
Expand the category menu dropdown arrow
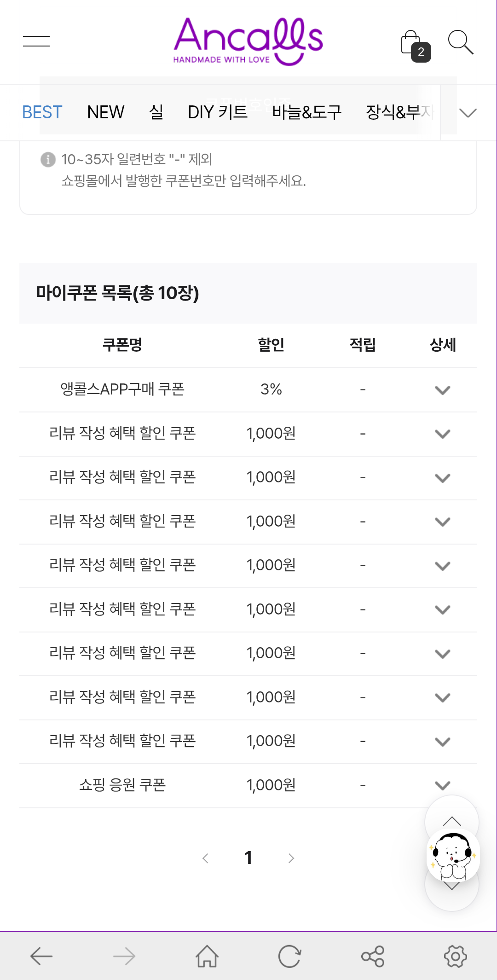pos(468,113)
